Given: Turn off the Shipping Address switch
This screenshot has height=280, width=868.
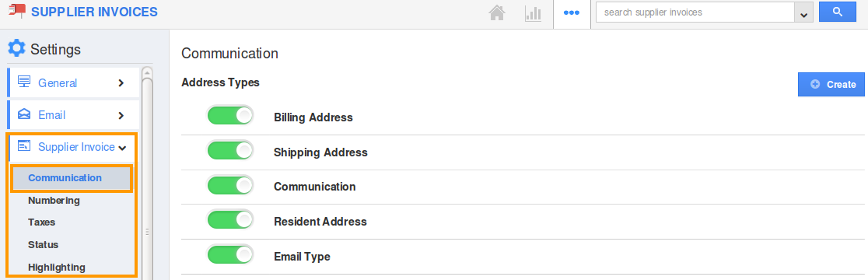Looking at the screenshot, I should tap(230, 151).
